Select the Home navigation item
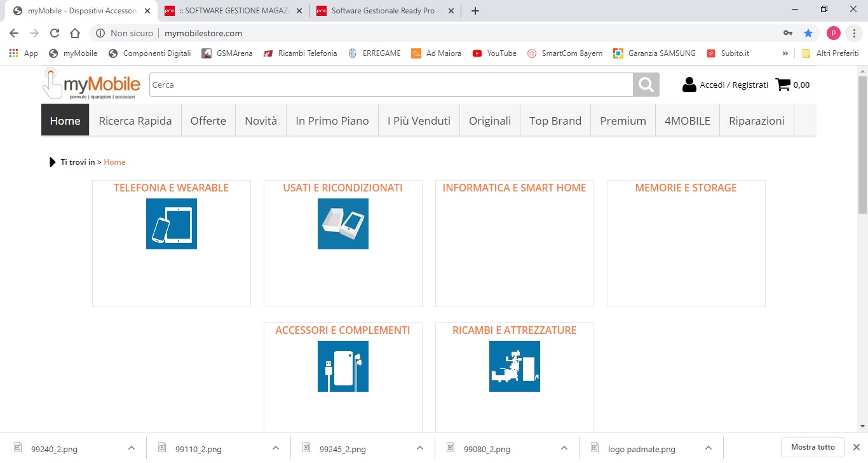 65,120
